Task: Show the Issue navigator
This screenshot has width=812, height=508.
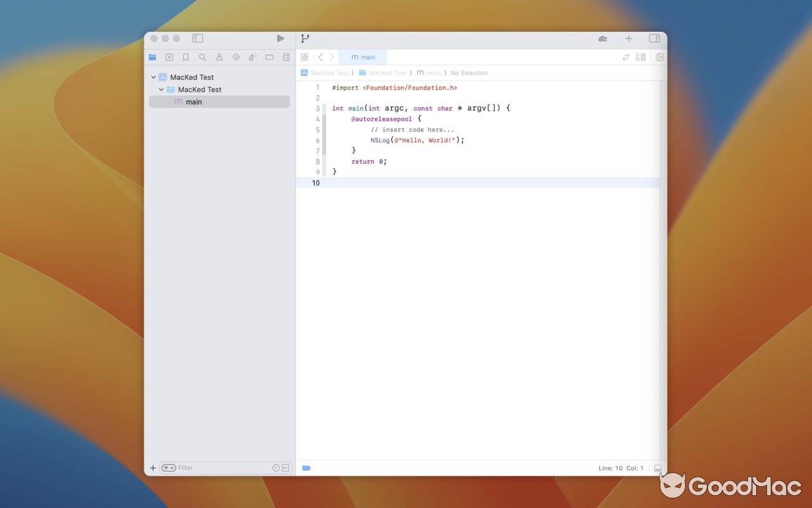Action: tap(219, 57)
